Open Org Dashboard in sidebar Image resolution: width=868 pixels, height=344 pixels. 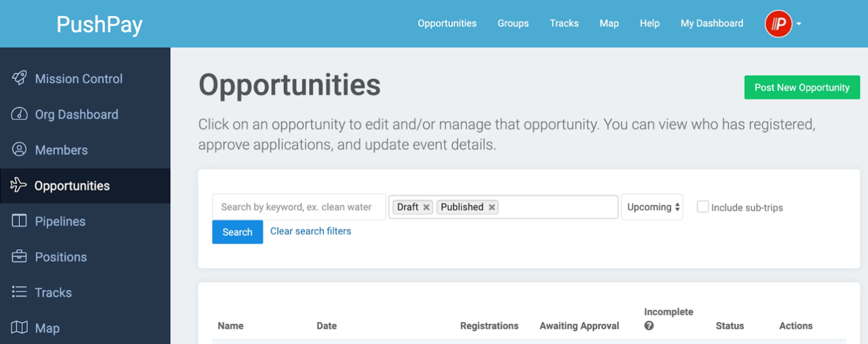click(85, 114)
